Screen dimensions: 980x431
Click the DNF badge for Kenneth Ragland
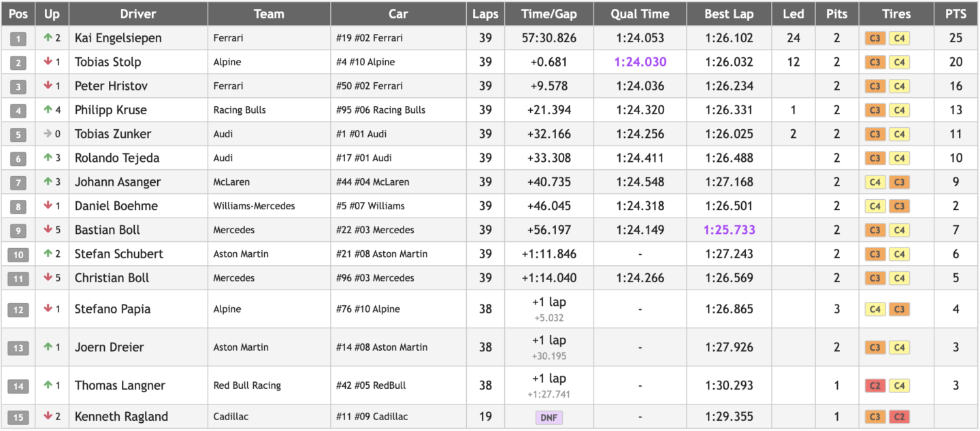(x=549, y=417)
